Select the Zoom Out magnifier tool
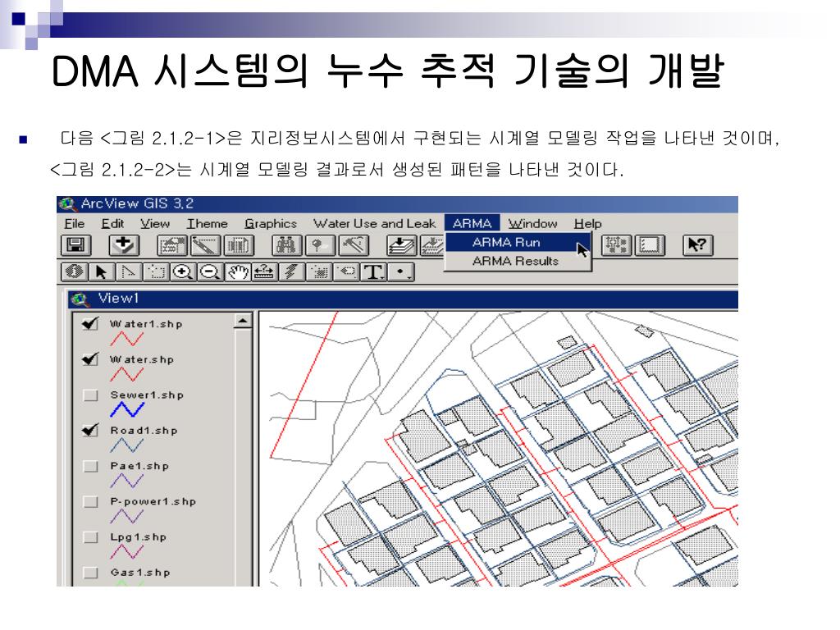Screen dimensions: 840x630 pyautogui.click(x=211, y=272)
